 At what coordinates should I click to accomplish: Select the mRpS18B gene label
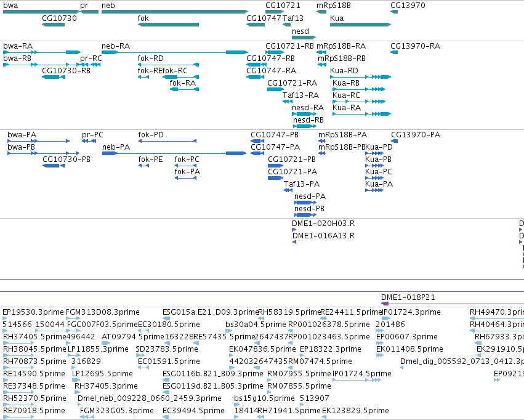[x=334, y=6]
